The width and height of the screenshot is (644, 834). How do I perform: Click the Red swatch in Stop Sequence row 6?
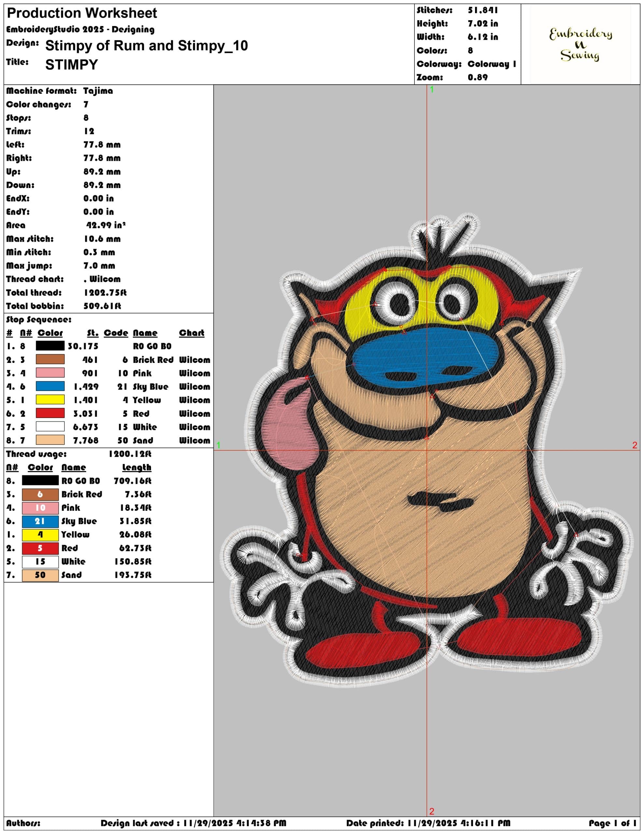(50, 413)
